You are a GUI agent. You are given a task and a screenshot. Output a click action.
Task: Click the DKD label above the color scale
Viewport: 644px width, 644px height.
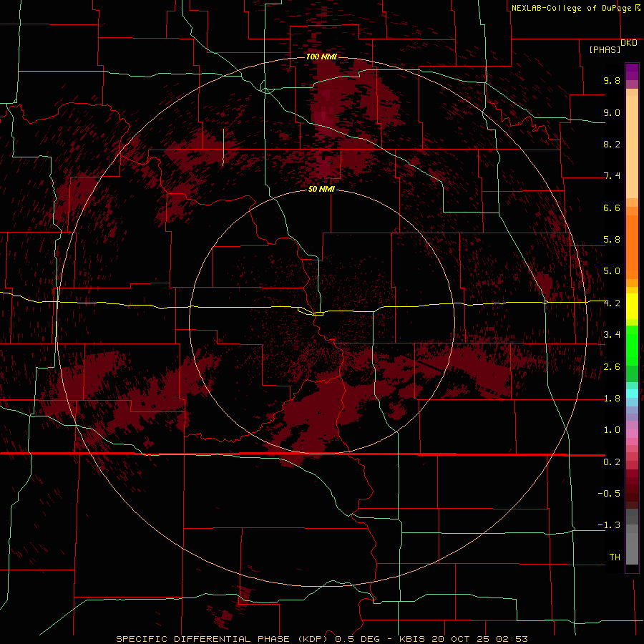629,43
